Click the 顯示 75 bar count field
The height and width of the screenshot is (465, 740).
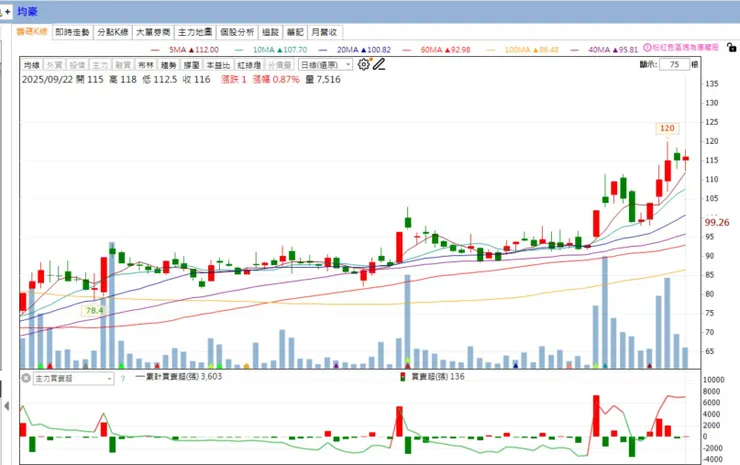(x=674, y=64)
